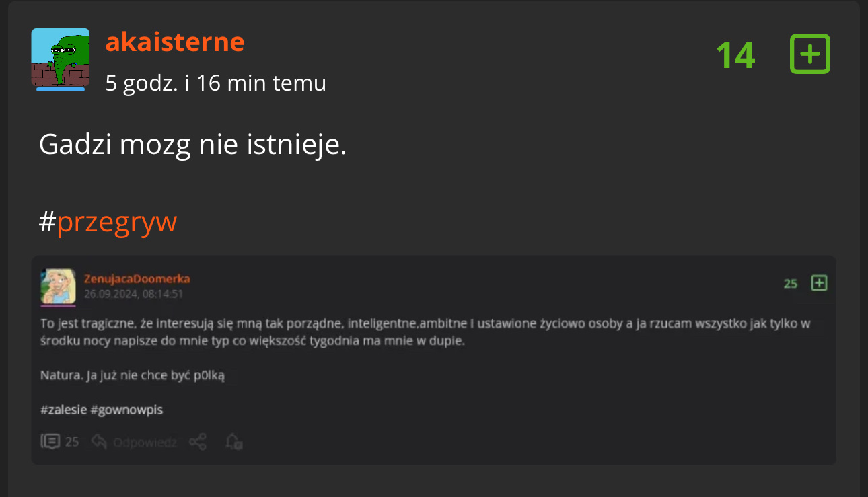This screenshot has height=497, width=868.
Task: Click the 26.09.2024 date on quoted post
Action: tap(134, 294)
